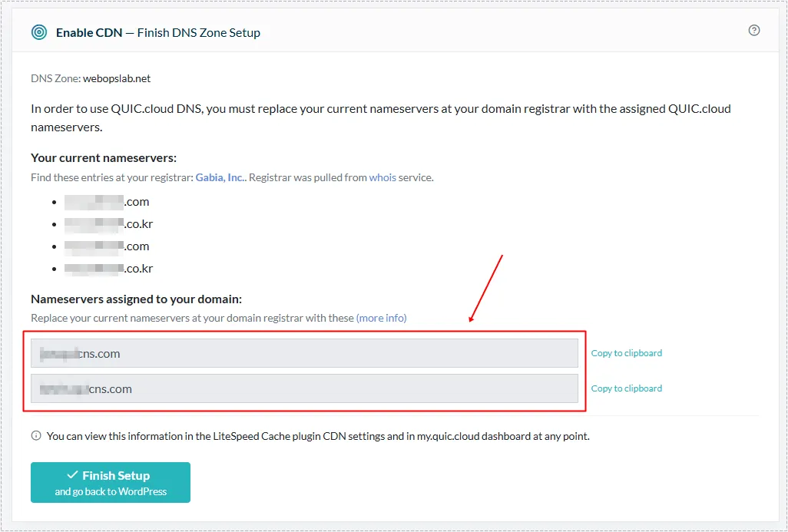788x532 pixels.
Task: Select the last current nameserver ending in .co.kr
Action: (x=108, y=269)
